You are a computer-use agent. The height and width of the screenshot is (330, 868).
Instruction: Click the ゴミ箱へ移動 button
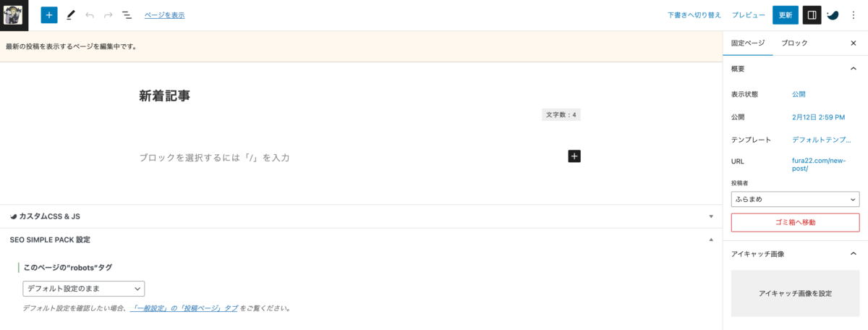(x=795, y=222)
